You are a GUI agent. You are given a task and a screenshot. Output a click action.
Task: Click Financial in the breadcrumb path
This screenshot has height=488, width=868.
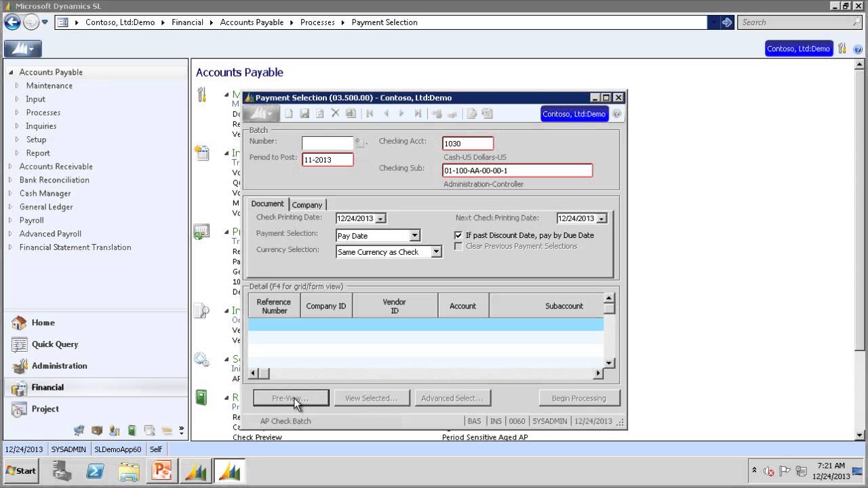pyautogui.click(x=188, y=22)
